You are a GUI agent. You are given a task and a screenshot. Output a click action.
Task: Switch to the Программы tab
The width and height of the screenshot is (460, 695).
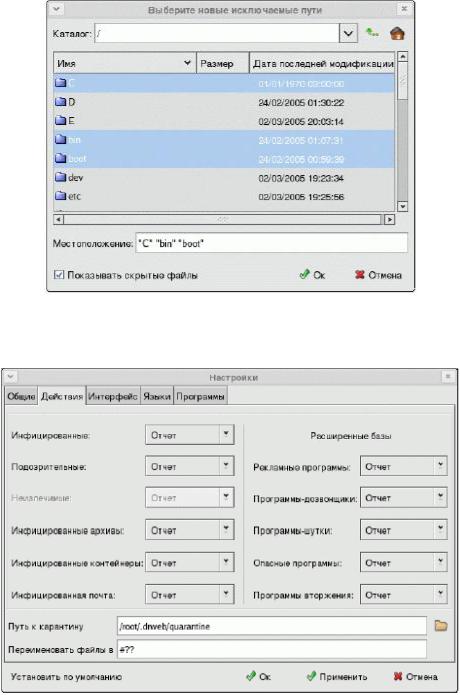[x=200, y=396]
